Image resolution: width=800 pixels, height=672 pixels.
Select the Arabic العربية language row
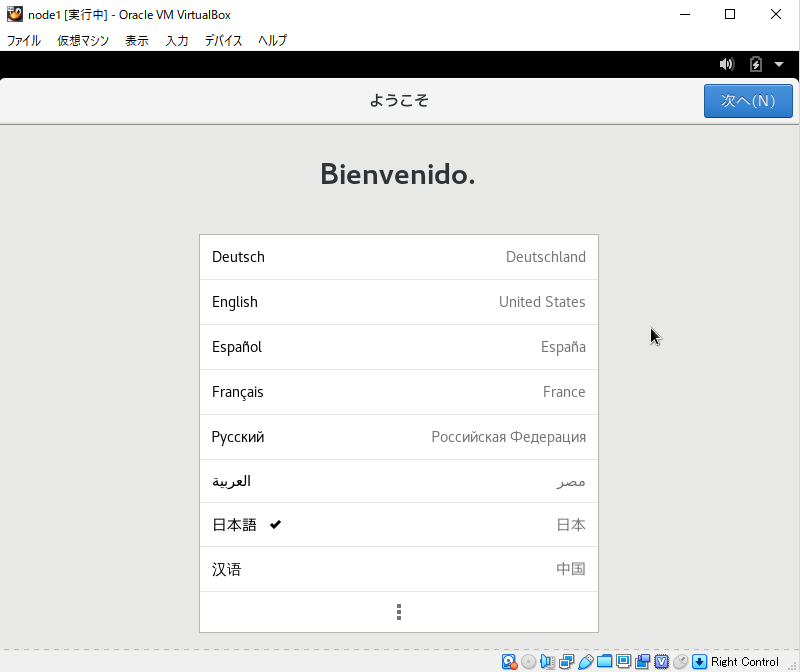[399, 481]
